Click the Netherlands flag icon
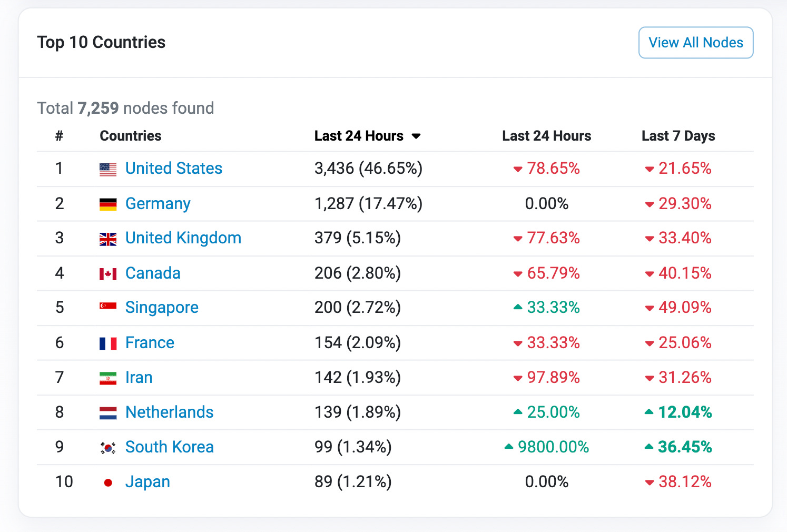Viewport: 787px width, 532px height. click(108, 413)
